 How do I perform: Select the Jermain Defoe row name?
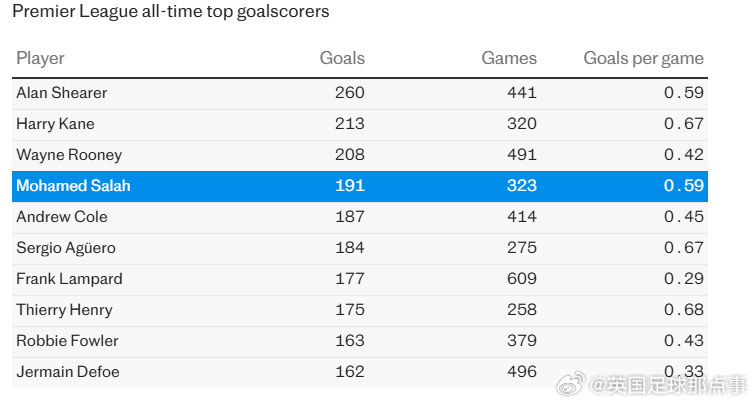click(68, 372)
